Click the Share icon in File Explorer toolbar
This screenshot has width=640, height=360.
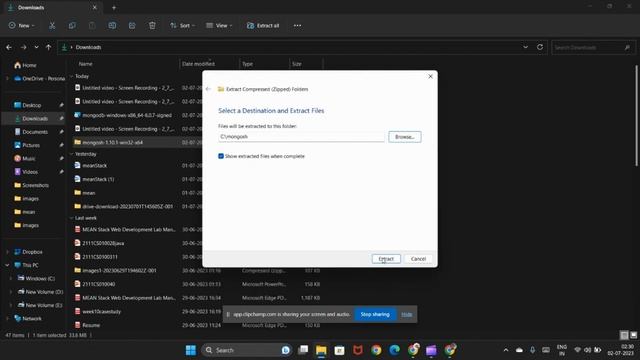coord(132,25)
